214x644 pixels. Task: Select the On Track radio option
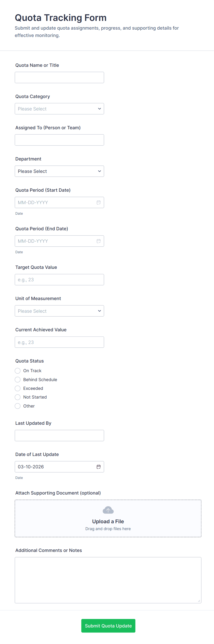(x=17, y=371)
